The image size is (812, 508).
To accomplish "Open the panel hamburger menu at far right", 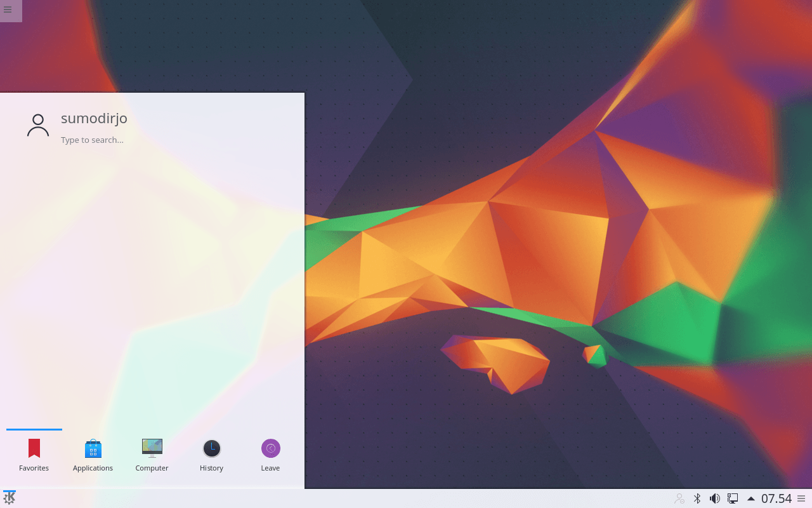I will tap(801, 498).
